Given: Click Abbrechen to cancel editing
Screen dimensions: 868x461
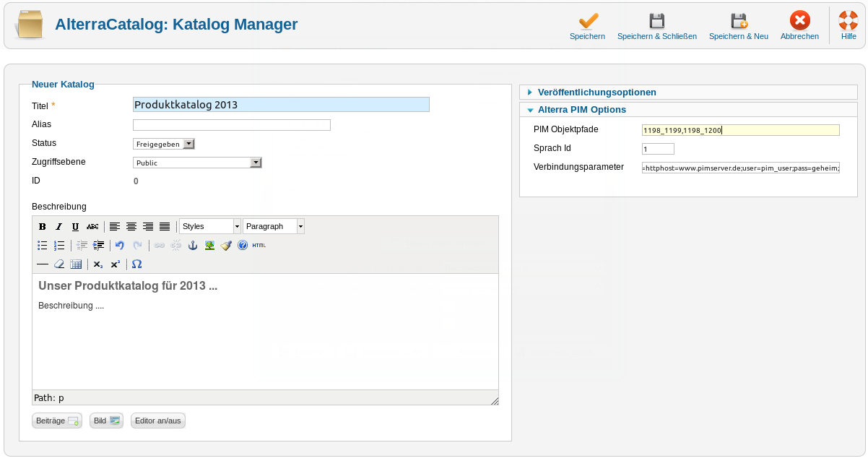Looking at the screenshot, I should (799, 22).
